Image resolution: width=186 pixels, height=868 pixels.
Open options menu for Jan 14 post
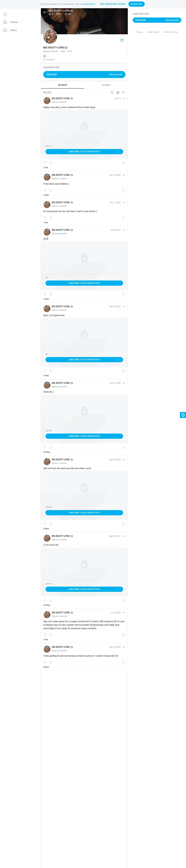124,99
